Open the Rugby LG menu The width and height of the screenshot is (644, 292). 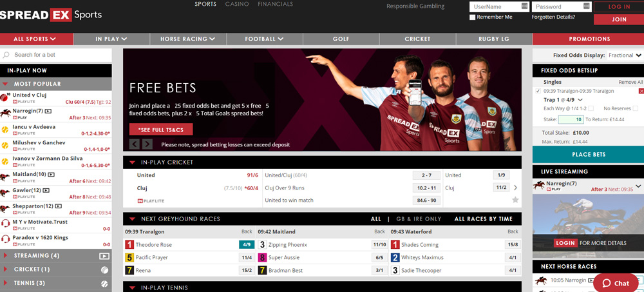tap(494, 39)
